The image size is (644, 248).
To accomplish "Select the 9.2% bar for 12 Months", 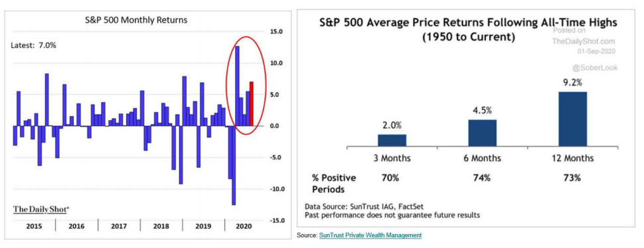I will (572, 119).
